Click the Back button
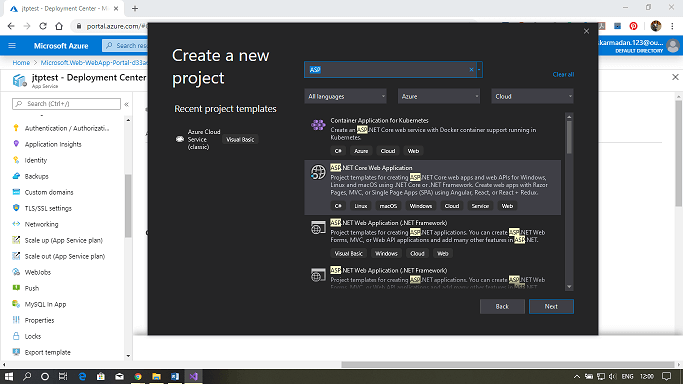The height and width of the screenshot is (384, 683). pyautogui.click(x=502, y=307)
